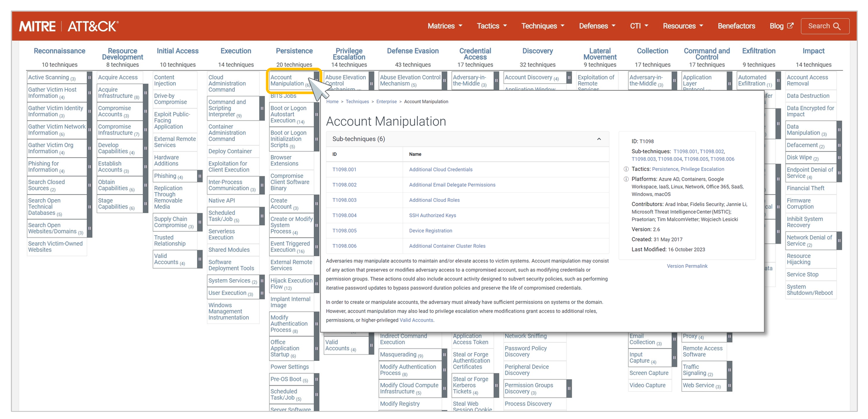The width and height of the screenshot is (868, 419).
Task: Click Techniques in the breadcrumb
Action: click(x=357, y=102)
